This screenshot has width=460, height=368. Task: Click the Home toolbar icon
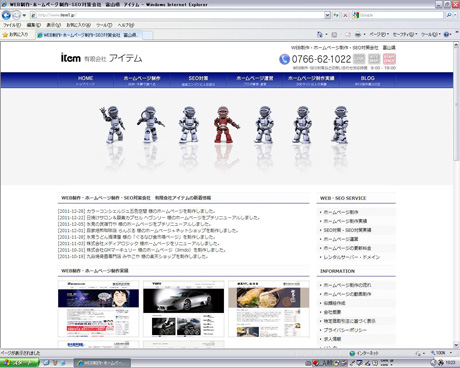[x=319, y=34]
